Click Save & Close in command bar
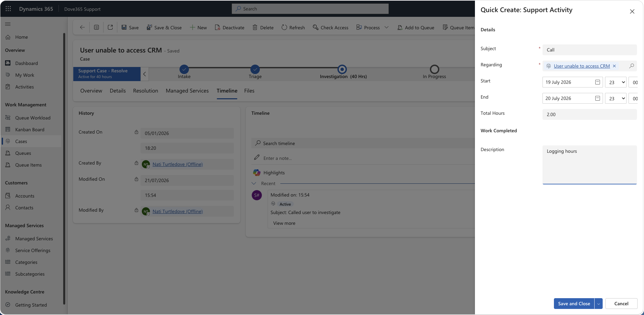 pyautogui.click(x=164, y=28)
